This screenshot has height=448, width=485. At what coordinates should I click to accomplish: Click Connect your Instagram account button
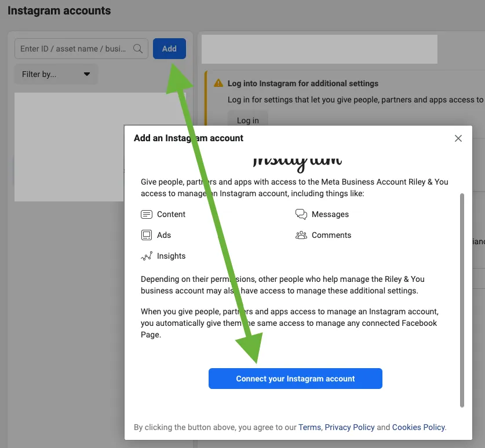[x=296, y=379]
